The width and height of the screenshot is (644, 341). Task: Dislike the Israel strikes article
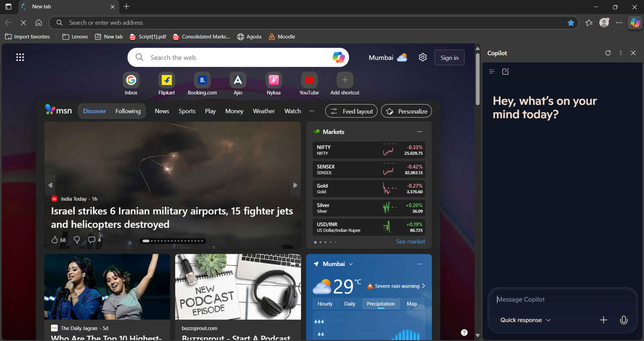[x=76, y=240]
